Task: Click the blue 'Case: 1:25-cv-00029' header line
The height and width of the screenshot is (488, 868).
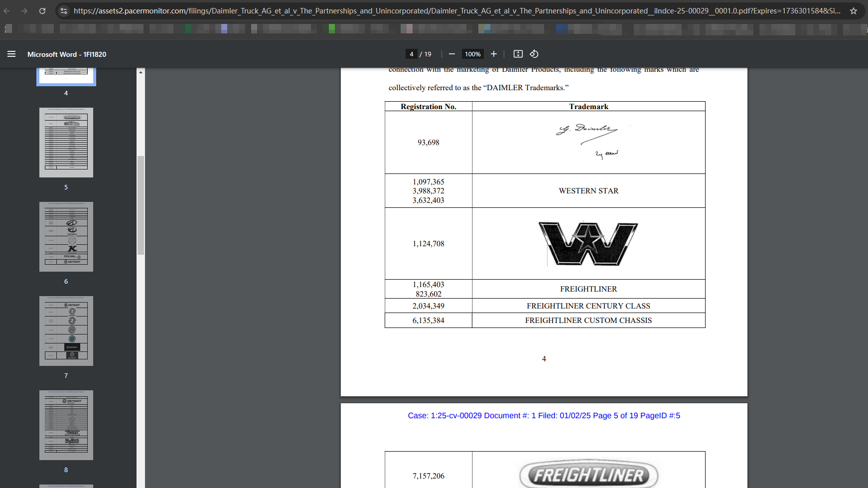Action: pyautogui.click(x=544, y=416)
